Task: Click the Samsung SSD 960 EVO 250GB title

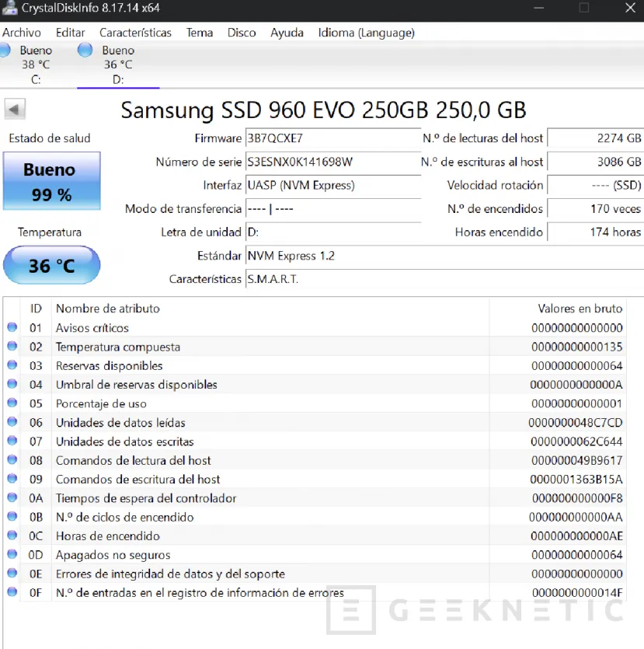Action: (323, 110)
